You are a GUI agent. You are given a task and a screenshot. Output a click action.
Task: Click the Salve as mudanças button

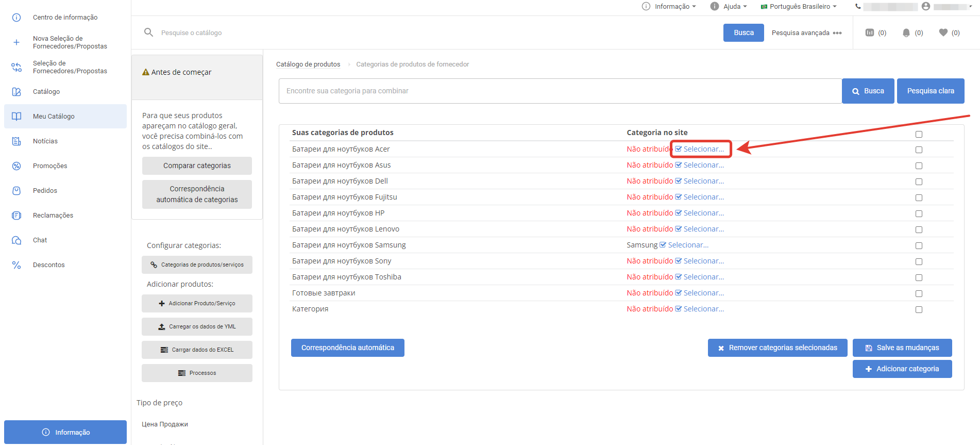point(902,348)
